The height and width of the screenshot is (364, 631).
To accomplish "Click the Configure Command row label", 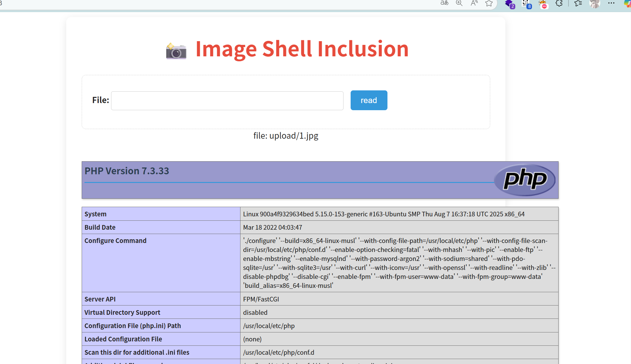I will [115, 241].
